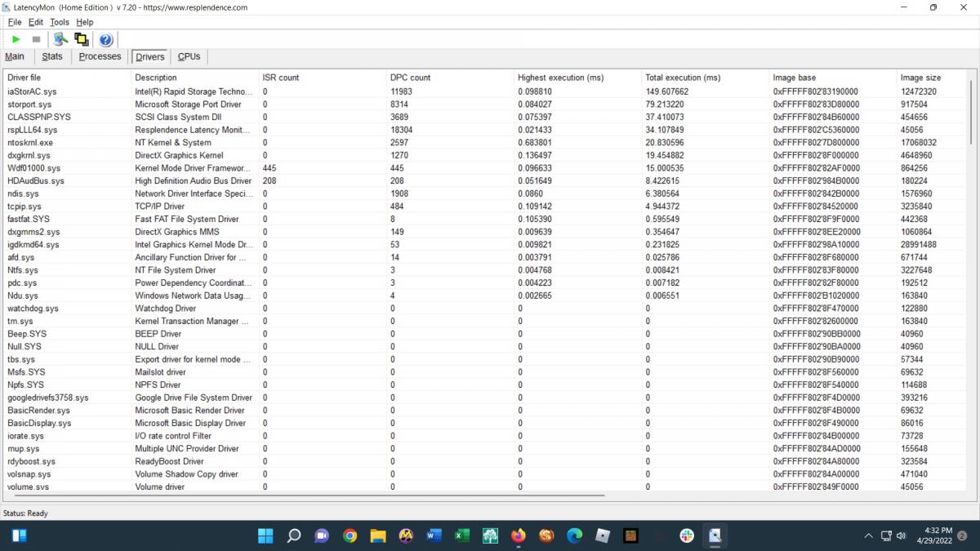
Task: Open Roblox from the taskbar
Action: (603, 535)
